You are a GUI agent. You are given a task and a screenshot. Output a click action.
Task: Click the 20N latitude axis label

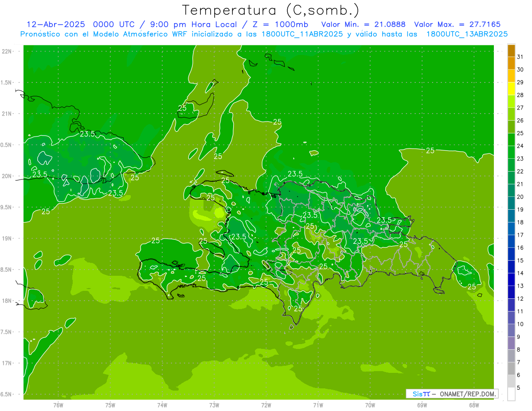click(x=6, y=176)
